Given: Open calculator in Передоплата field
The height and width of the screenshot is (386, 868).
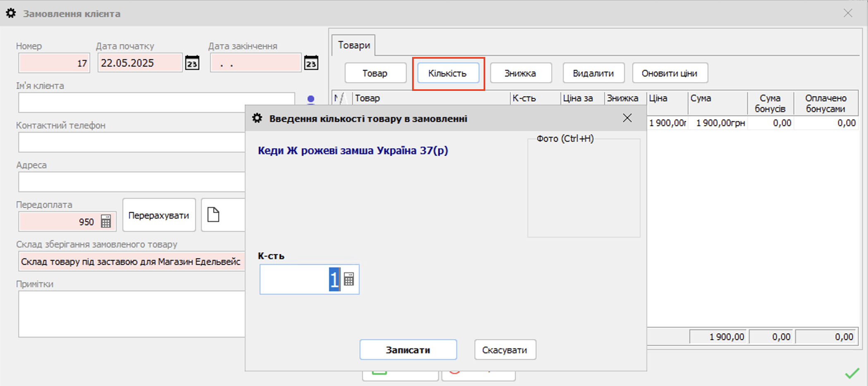Looking at the screenshot, I should pyautogui.click(x=106, y=222).
